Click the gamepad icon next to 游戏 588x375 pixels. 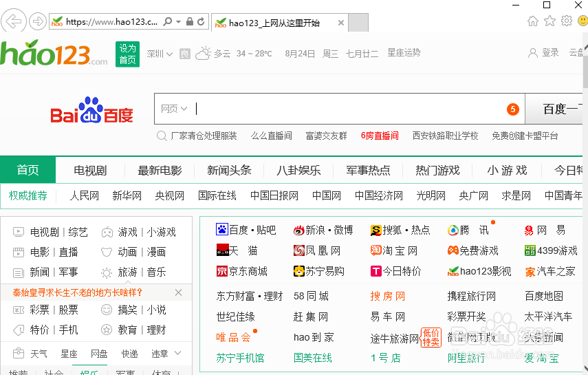point(107,233)
